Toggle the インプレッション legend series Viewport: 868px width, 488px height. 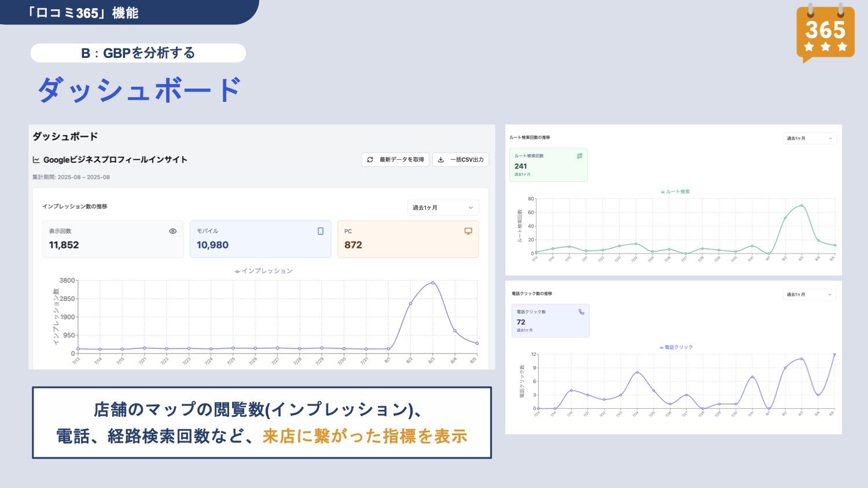pyautogui.click(x=264, y=271)
